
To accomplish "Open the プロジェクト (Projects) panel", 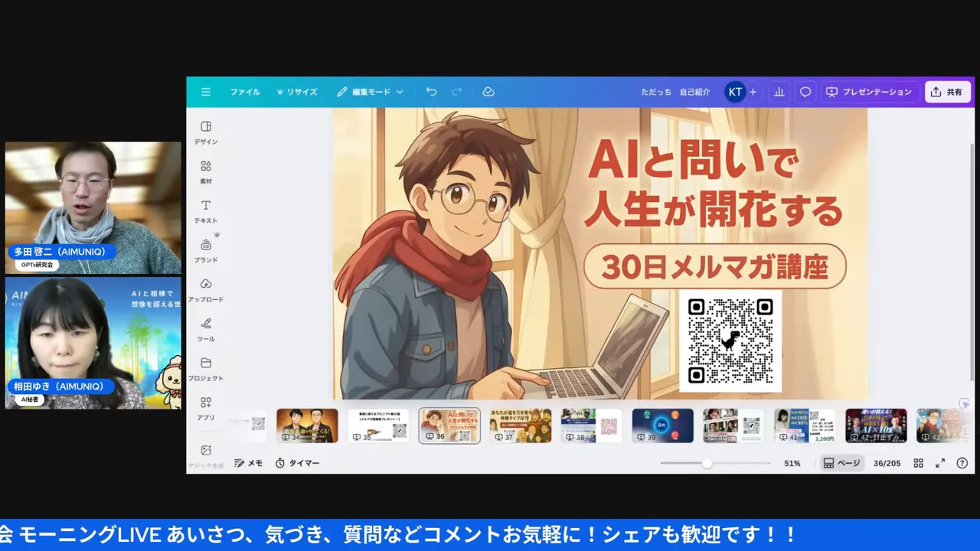I will point(206,370).
